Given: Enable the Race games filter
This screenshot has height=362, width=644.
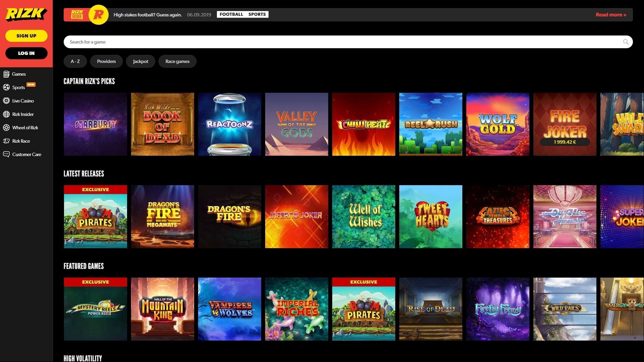Looking at the screenshot, I should click(177, 61).
